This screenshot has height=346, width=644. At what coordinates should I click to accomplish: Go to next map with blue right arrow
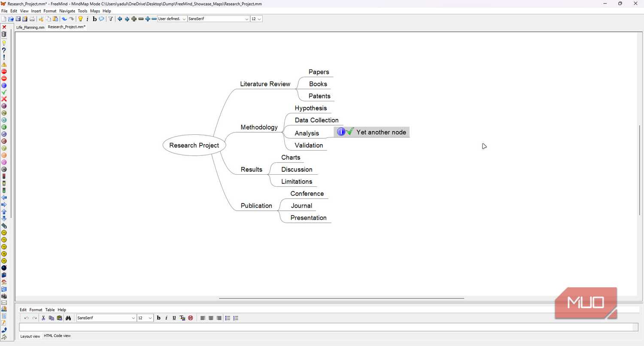[x=127, y=19]
